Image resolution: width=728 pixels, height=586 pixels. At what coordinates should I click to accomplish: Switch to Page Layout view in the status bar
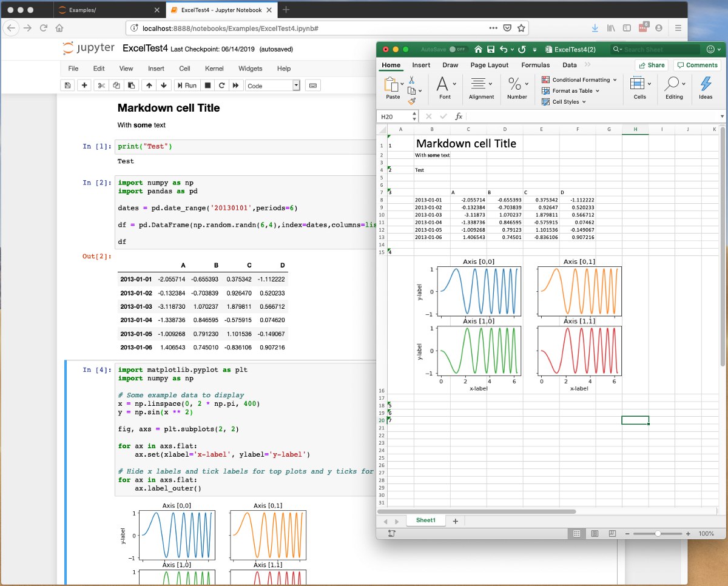595,533
